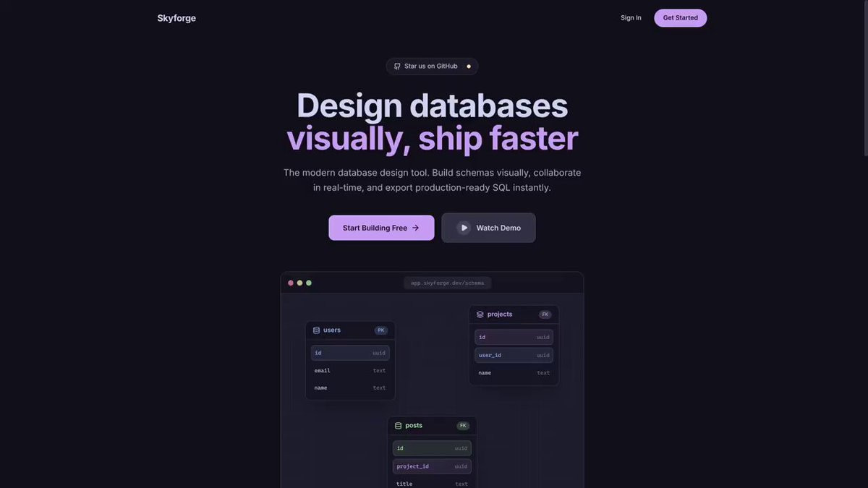Select the name row in the projects table

pos(514,373)
